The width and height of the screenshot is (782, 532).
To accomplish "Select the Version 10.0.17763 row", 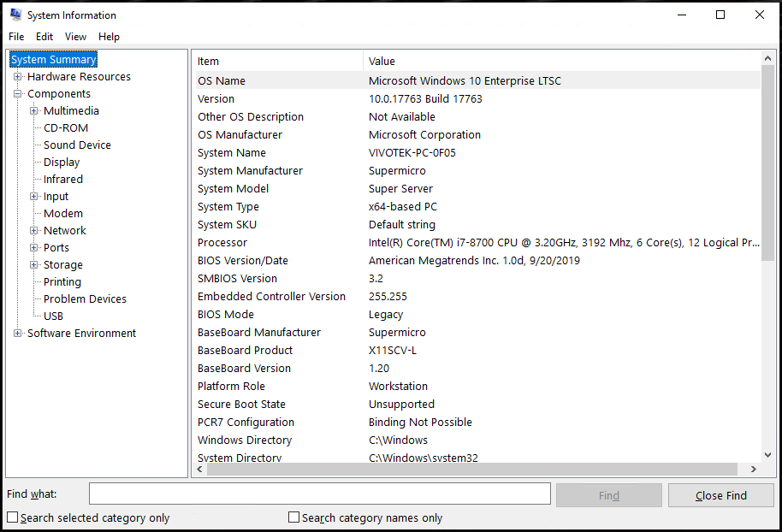I will pos(477,98).
